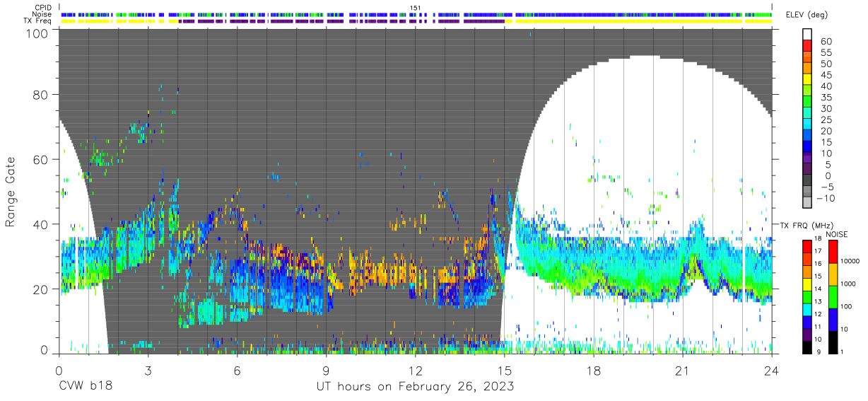868x401 pixels.
Task: Click the '20' tick on the Range Gate axis
Action: tap(41, 289)
